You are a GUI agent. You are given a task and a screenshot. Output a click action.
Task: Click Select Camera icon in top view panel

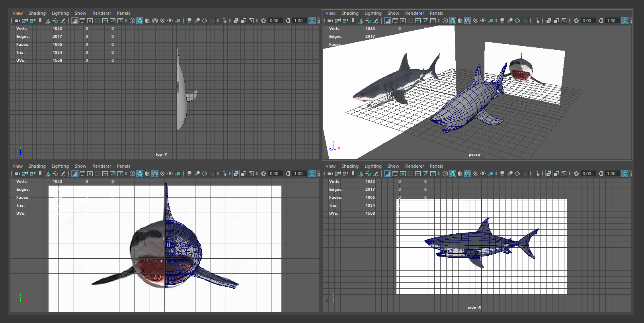(x=17, y=21)
